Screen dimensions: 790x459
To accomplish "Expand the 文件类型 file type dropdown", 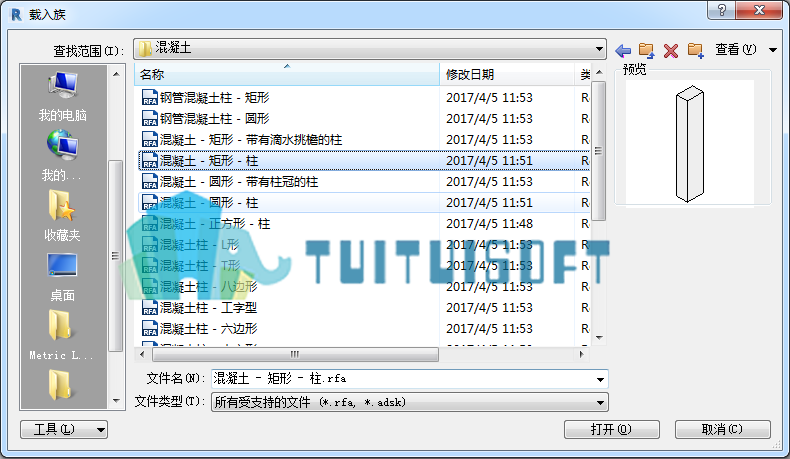I will (x=600, y=403).
